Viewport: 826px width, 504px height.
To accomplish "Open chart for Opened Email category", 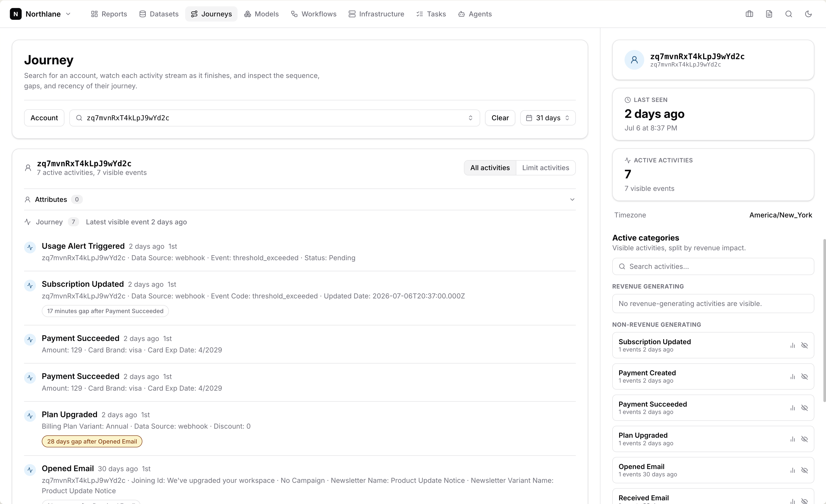I will tap(793, 470).
